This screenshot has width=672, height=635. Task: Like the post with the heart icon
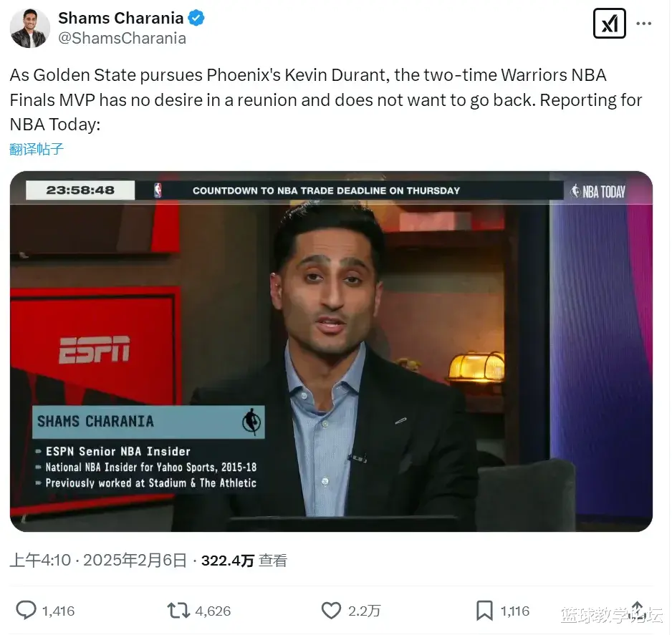pyautogui.click(x=331, y=611)
